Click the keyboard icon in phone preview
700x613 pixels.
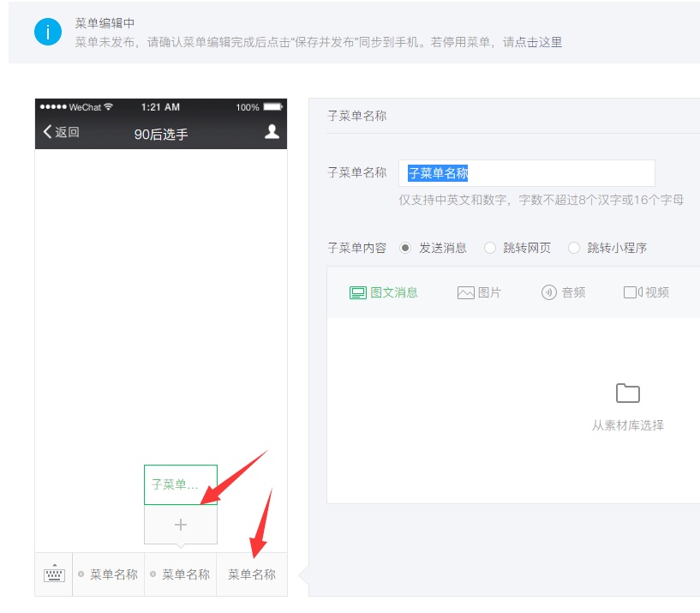click(x=53, y=573)
